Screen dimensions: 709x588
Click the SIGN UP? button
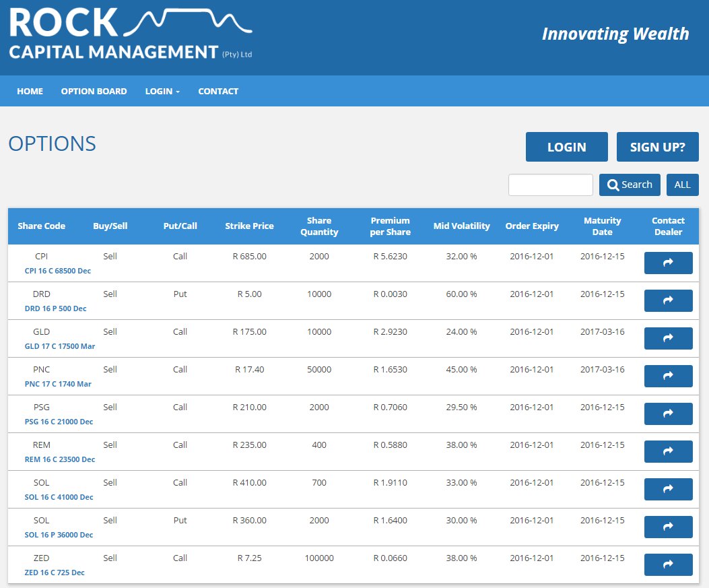coord(657,147)
